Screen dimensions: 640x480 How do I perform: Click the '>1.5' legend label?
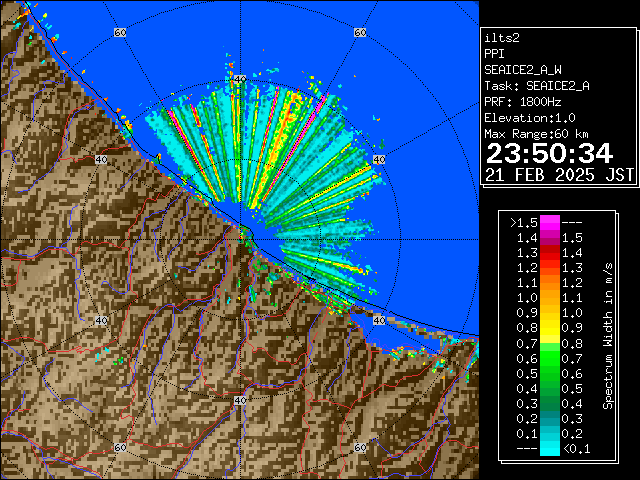524,223
